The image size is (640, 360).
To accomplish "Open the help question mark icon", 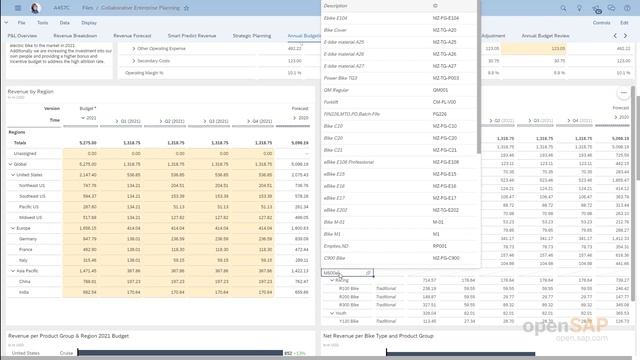I will 627,8.
